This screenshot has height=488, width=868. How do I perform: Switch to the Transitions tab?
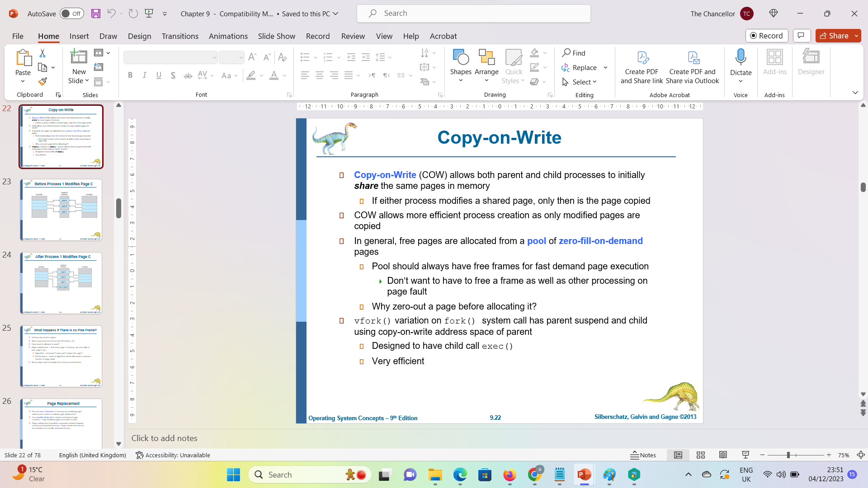point(180,36)
